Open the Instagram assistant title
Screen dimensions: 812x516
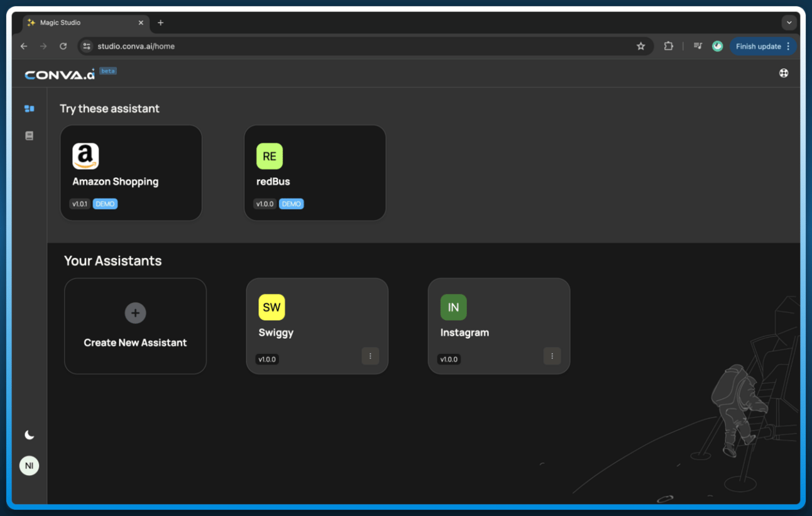coord(464,332)
